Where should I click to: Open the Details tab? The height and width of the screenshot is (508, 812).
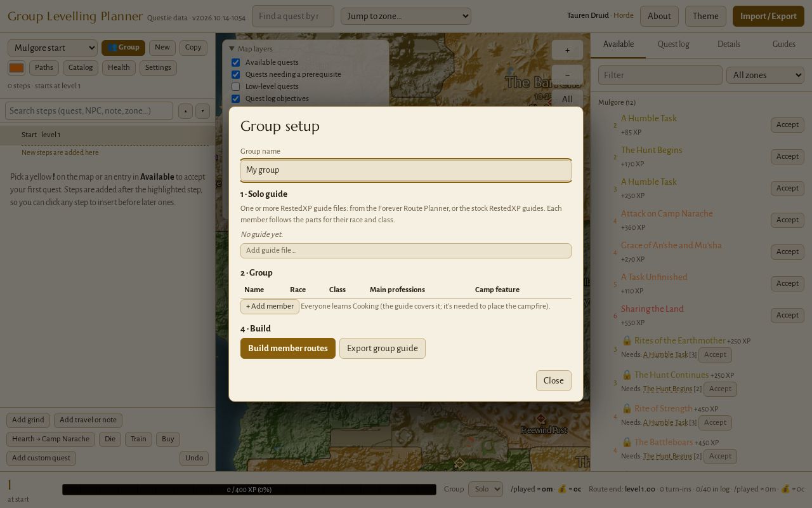click(x=729, y=44)
